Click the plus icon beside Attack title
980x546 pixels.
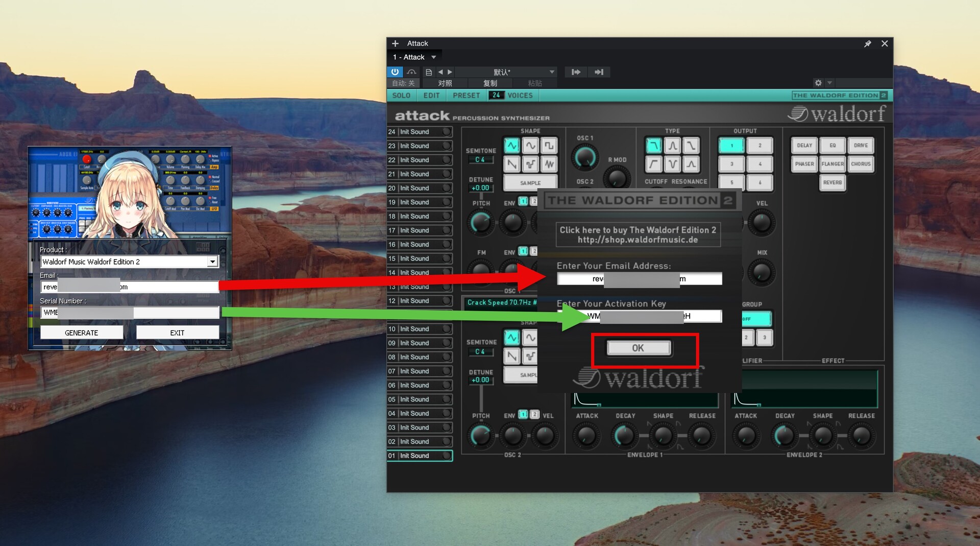pos(395,43)
